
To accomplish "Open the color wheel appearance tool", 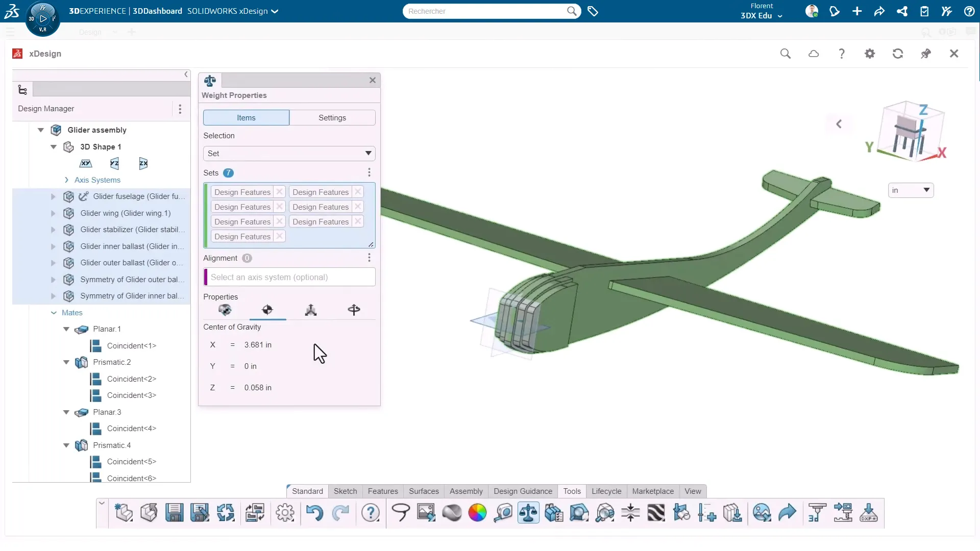I will pos(477,513).
